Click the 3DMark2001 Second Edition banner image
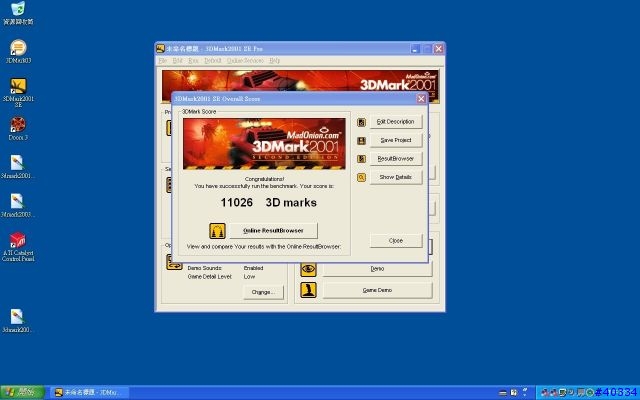The height and width of the screenshot is (400, 640). click(x=264, y=144)
